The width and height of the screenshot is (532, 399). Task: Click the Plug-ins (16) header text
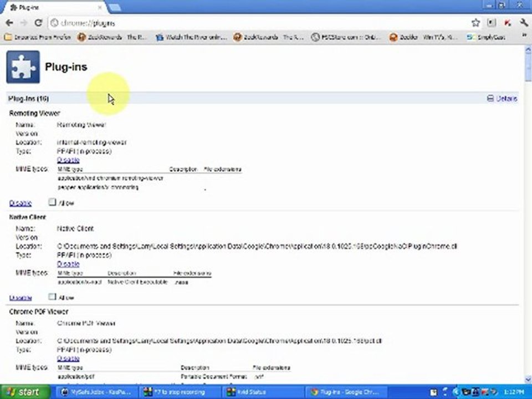(28, 99)
